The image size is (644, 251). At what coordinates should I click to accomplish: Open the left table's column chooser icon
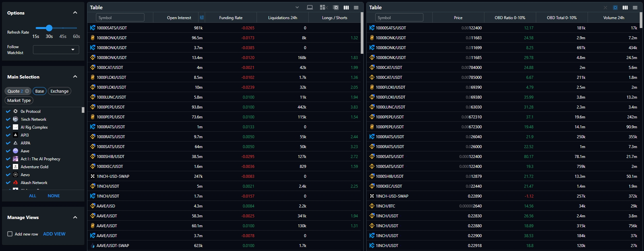coord(346,7)
